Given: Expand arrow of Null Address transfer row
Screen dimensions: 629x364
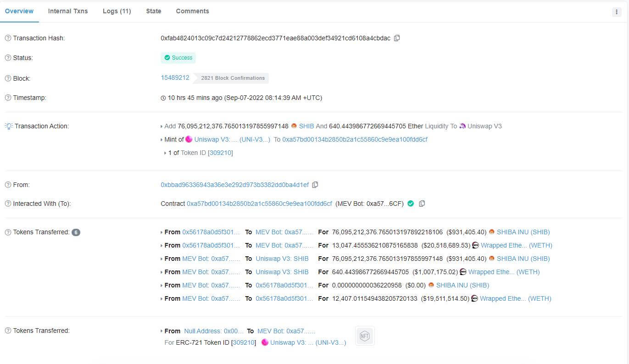Looking at the screenshot, I should (x=161, y=331).
